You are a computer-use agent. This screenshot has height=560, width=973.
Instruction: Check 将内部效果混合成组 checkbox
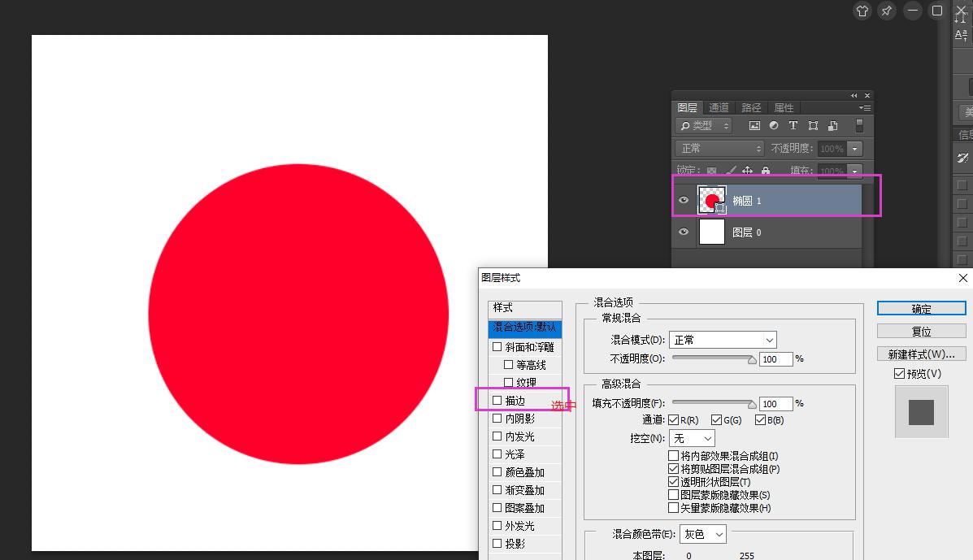coord(673,456)
